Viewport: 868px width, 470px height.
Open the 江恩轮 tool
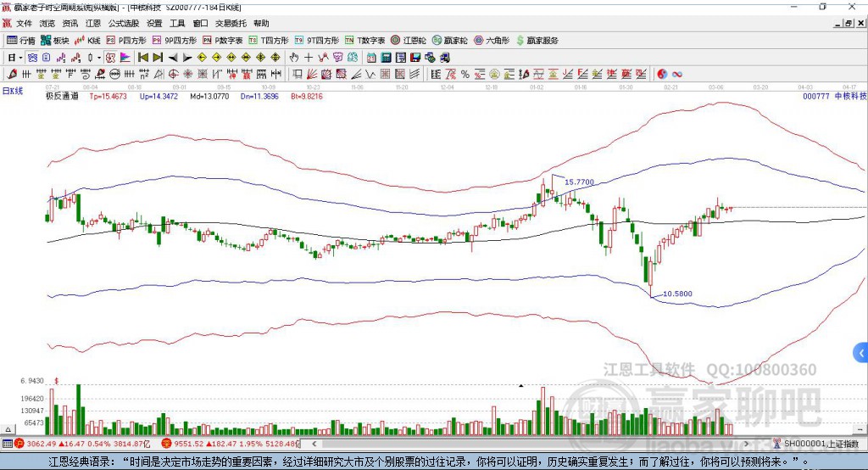pyautogui.click(x=409, y=41)
